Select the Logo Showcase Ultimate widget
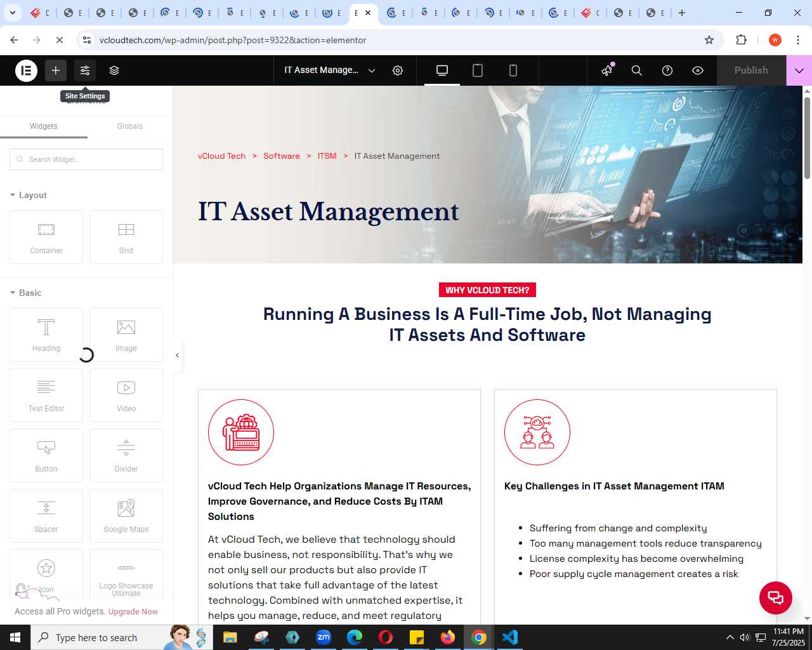Screen dimensions: 812x650 tap(126, 574)
